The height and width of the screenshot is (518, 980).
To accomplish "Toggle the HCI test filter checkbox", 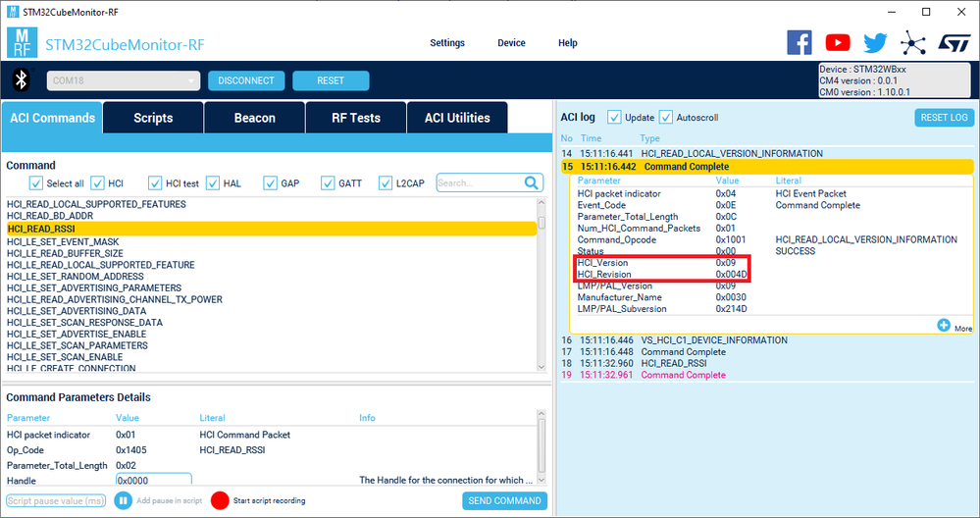I will (x=155, y=183).
